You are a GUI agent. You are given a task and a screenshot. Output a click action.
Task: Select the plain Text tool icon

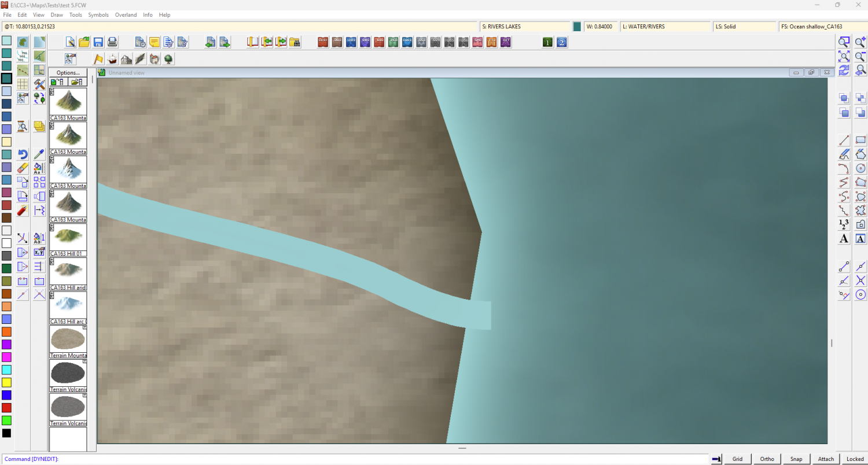pyautogui.click(x=844, y=238)
